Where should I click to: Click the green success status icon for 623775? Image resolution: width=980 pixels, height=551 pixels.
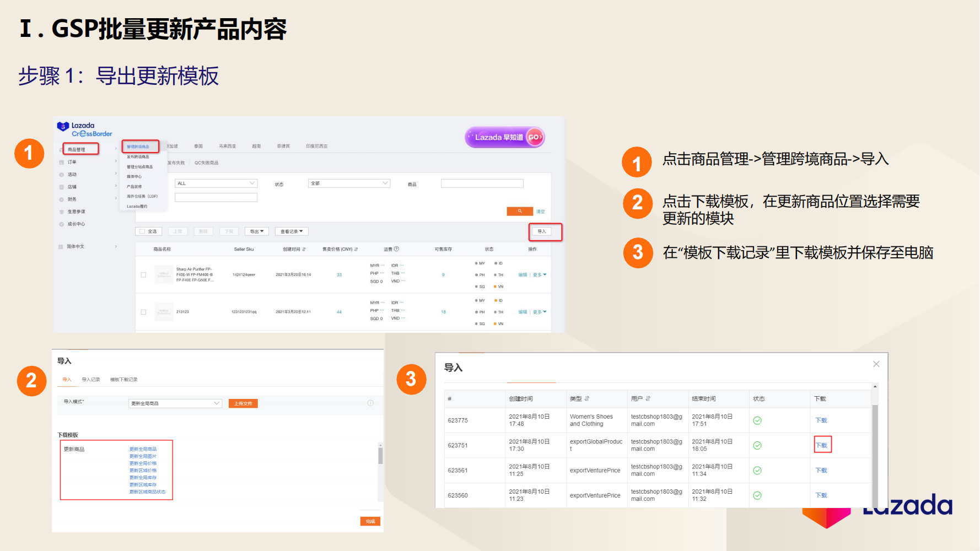(757, 420)
